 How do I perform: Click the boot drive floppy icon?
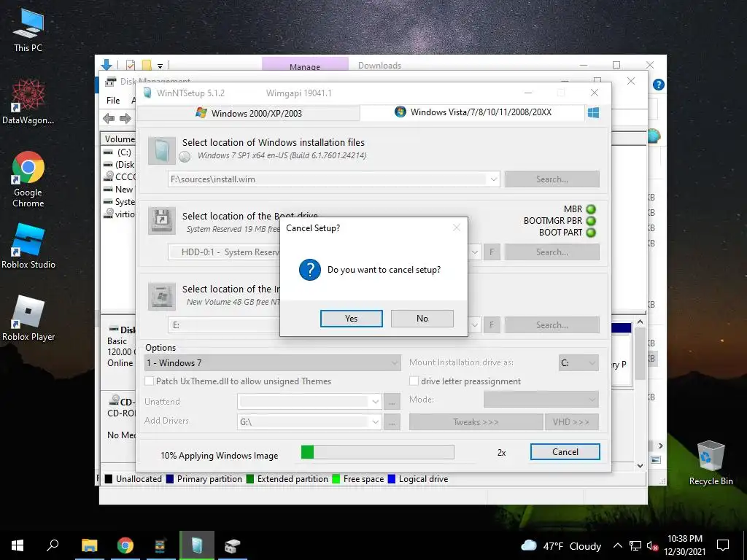click(162, 220)
